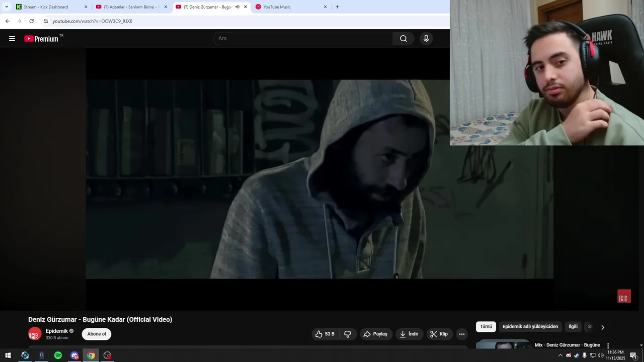Share the video via Paylaş
This screenshot has width=644, height=362.
[x=376, y=334]
